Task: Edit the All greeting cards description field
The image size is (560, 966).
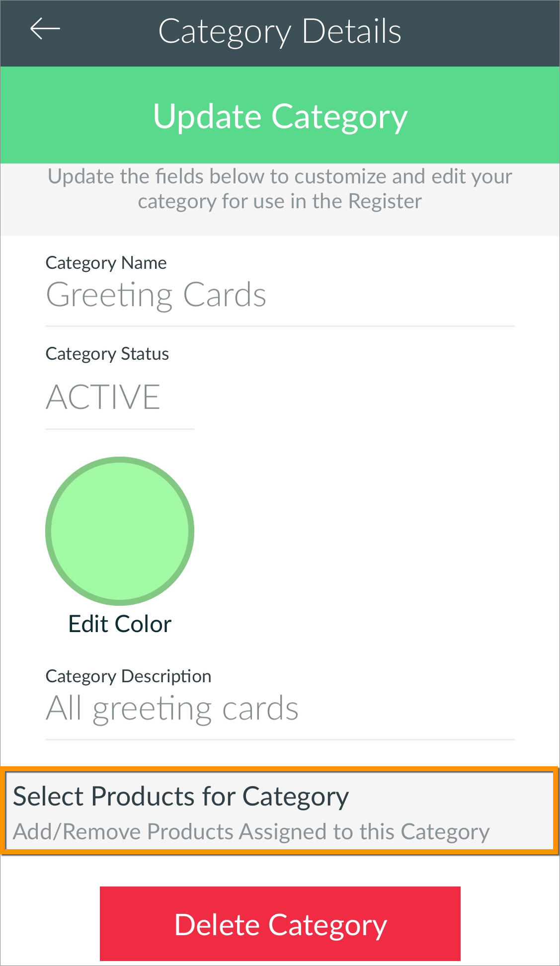Action: (280, 709)
